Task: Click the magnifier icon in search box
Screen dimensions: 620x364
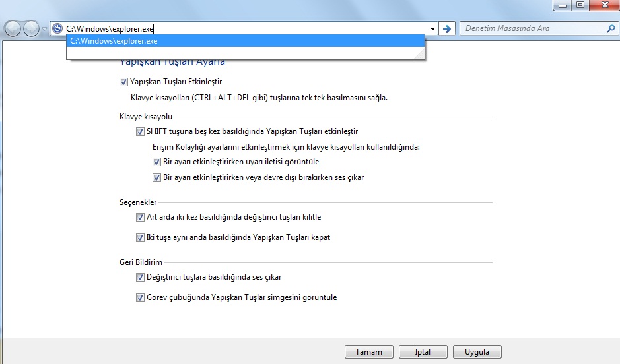Action: [x=610, y=29]
